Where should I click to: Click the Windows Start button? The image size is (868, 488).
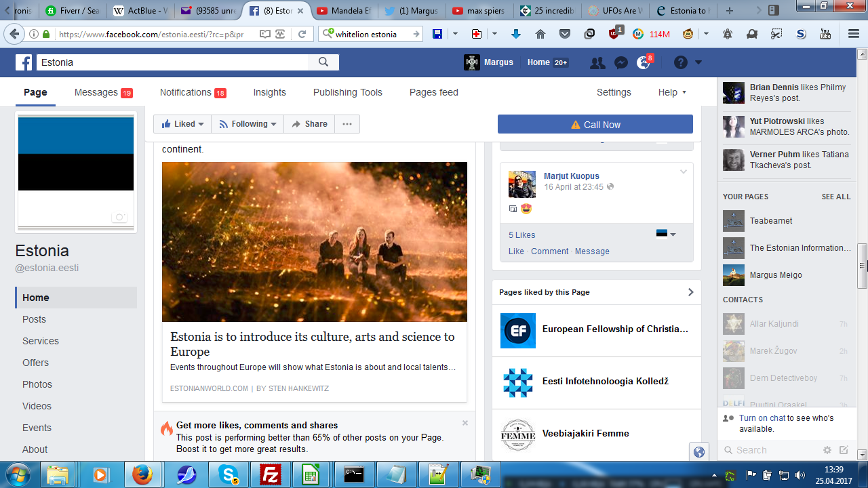coord(18,474)
